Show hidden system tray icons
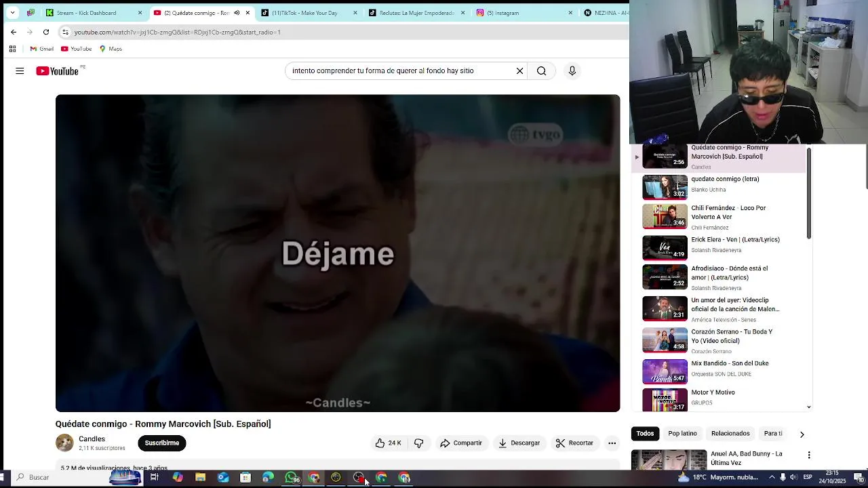This screenshot has width=868, height=488. 770,477
